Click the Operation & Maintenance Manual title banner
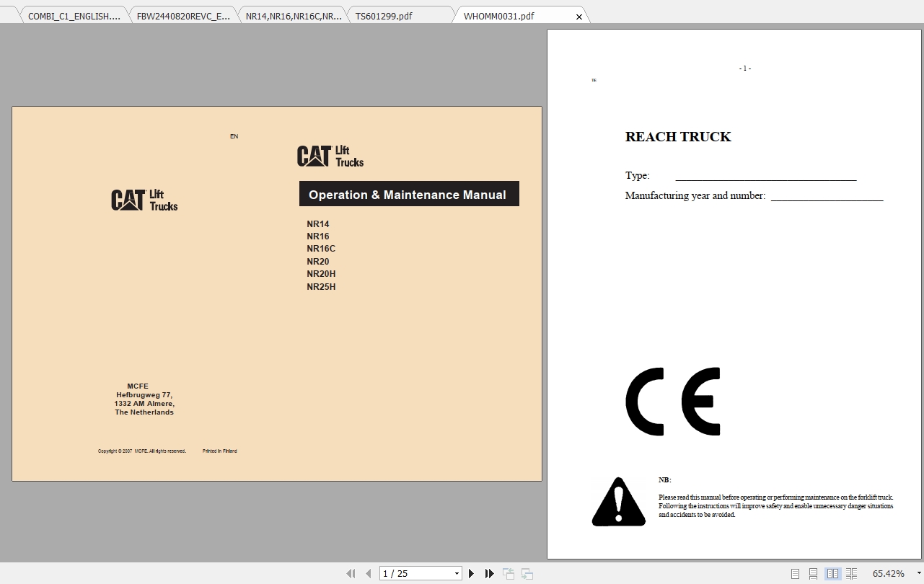924x584 pixels. pyautogui.click(x=409, y=194)
